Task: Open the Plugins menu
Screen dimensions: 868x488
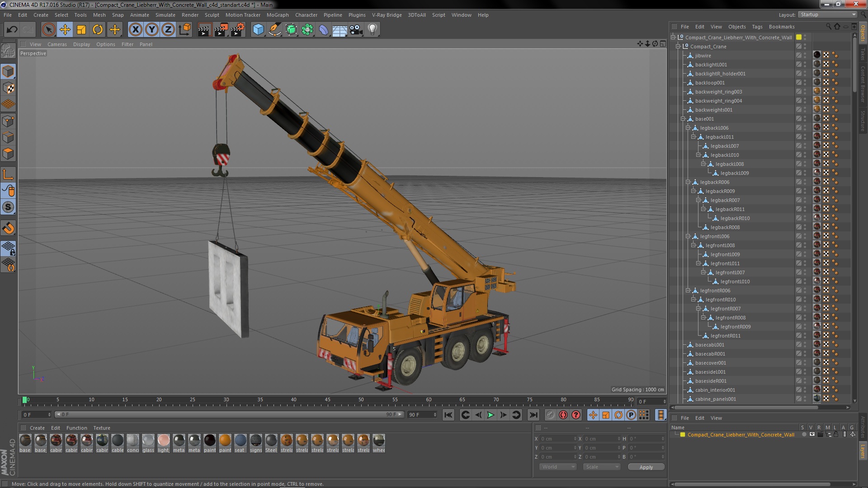Action: [x=357, y=15]
